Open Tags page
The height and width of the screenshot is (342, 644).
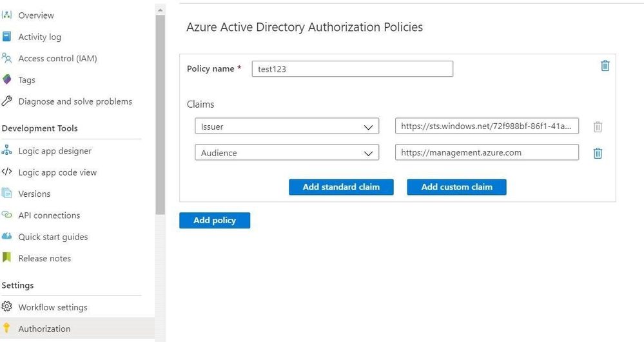click(x=26, y=80)
